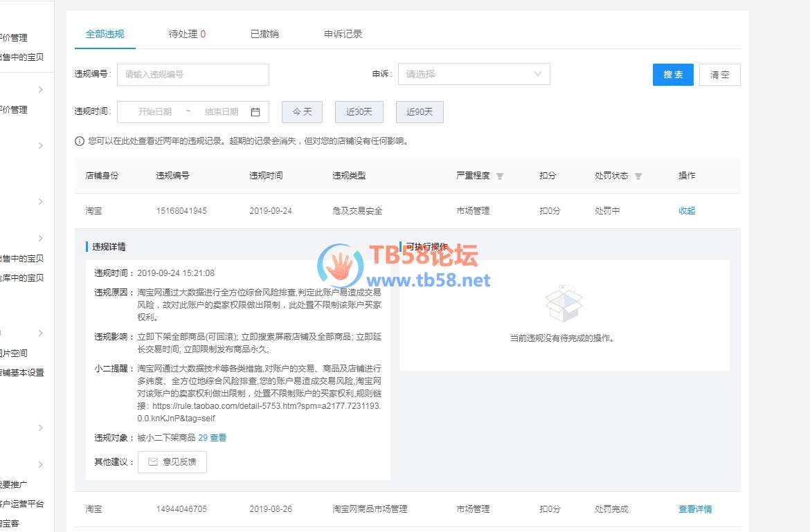Click violation number 14944046705
Image resolution: width=810 pixels, height=532 pixels.
tap(181, 508)
